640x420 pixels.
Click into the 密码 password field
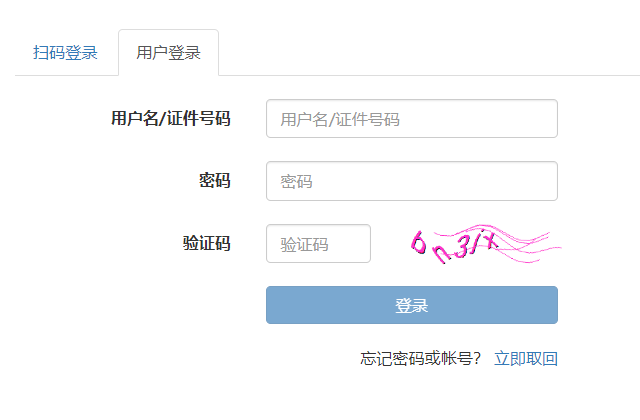412,181
